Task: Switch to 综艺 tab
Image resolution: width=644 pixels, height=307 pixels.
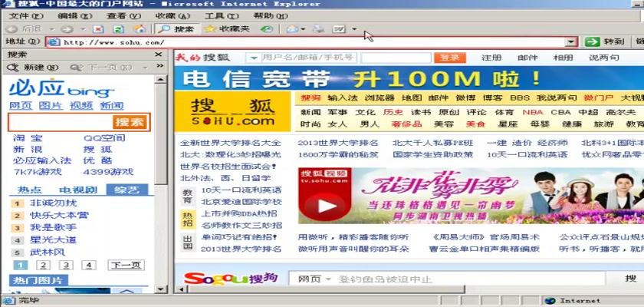Action: pyautogui.click(x=127, y=190)
